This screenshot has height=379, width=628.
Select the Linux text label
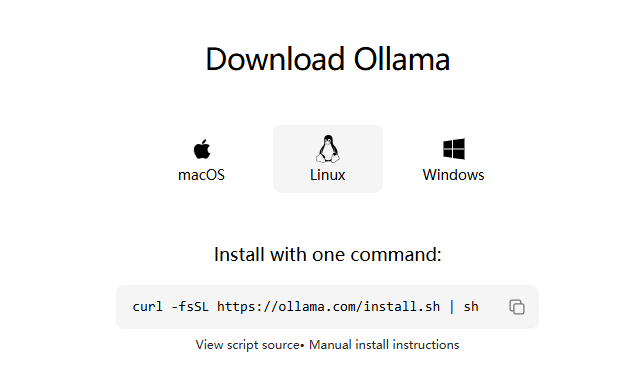(x=328, y=175)
